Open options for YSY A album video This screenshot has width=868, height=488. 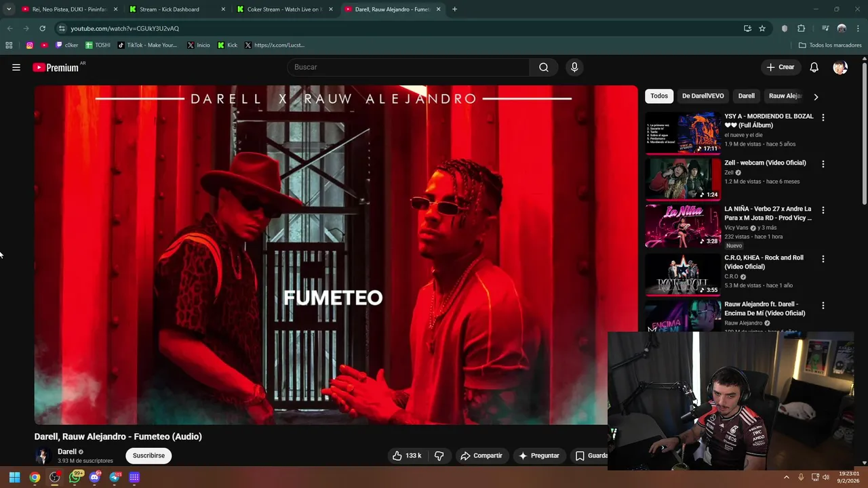pyautogui.click(x=823, y=117)
